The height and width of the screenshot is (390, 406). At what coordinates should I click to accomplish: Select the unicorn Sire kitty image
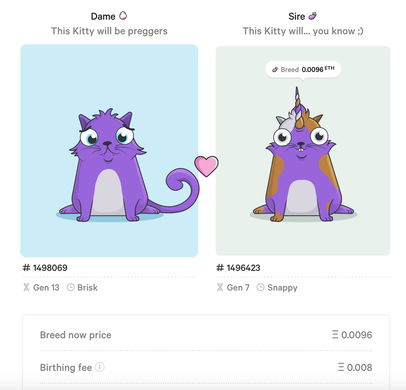click(303, 151)
